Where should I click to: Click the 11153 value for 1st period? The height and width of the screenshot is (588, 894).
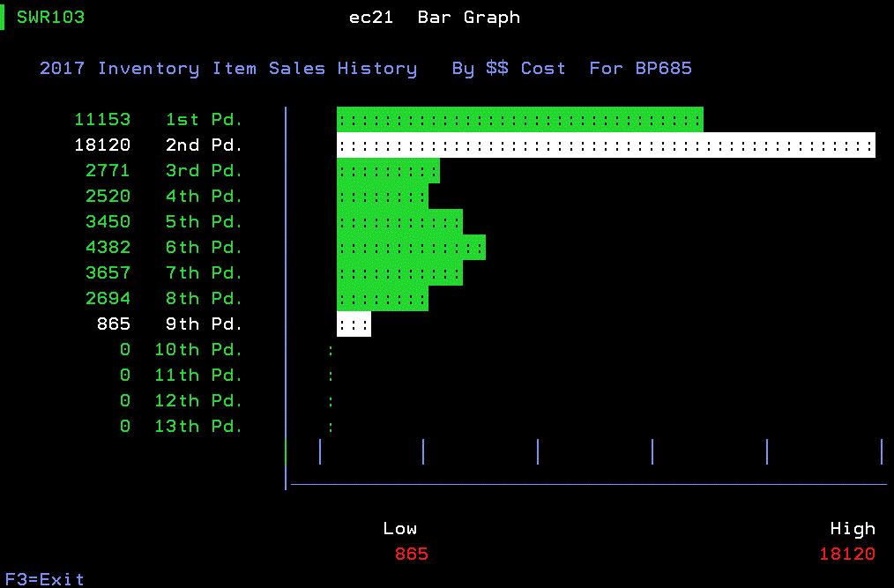[102, 120]
